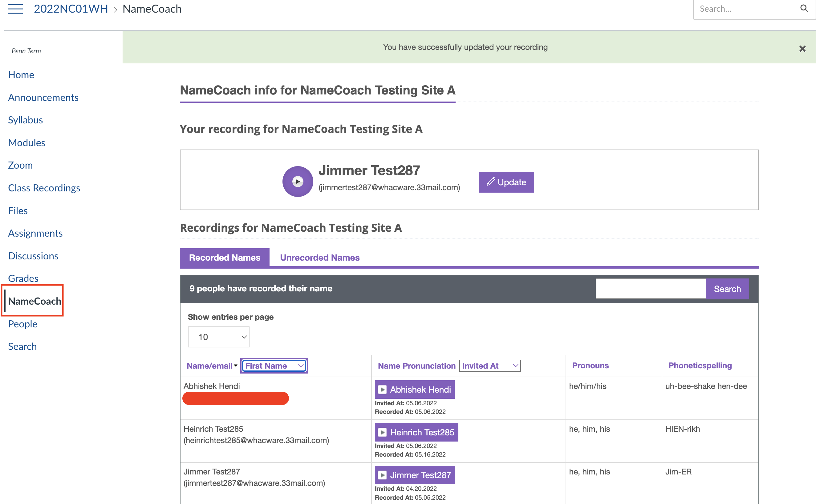The width and height of the screenshot is (820, 504).
Task: Play Heinrich Test285 name pronunciation
Action: coord(416,432)
